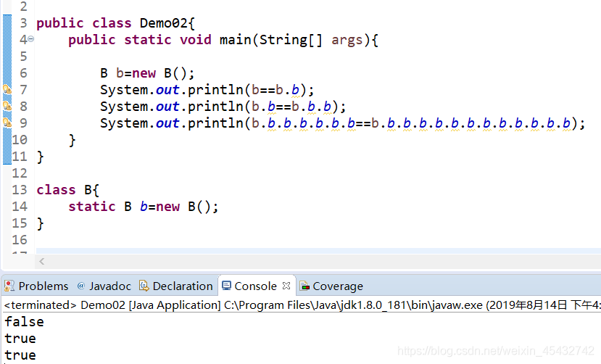Click the Problems tab icon
The height and width of the screenshot is (364, 601).
coord(9,286)
